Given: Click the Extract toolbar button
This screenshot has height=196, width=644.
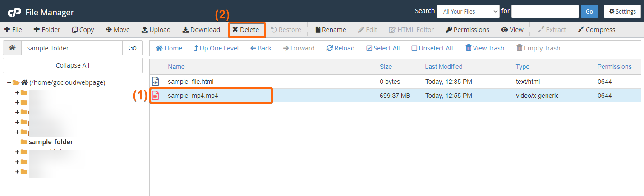Looking at the screenshot, I should 552,30.
